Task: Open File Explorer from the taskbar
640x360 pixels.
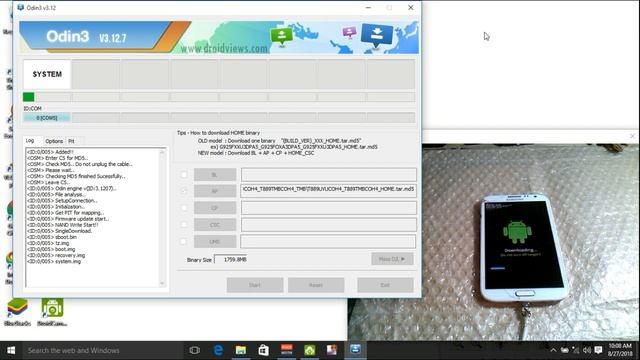Action: click(x=241, y=350)
